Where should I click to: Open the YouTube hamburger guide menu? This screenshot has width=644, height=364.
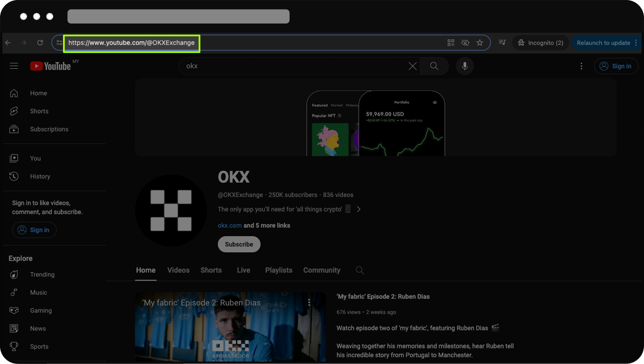[14, 66]
